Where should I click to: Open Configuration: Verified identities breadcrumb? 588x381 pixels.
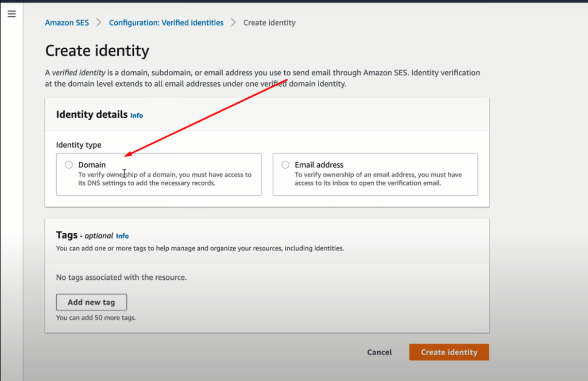click(166, 22)
